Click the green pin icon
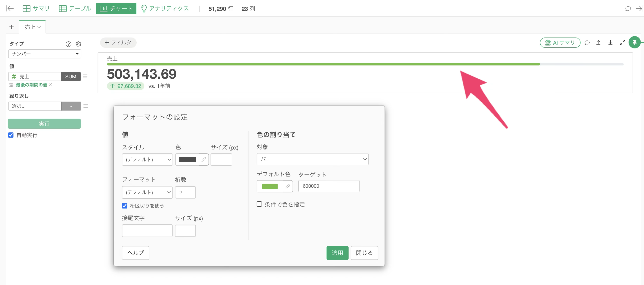 click(634, 42)
